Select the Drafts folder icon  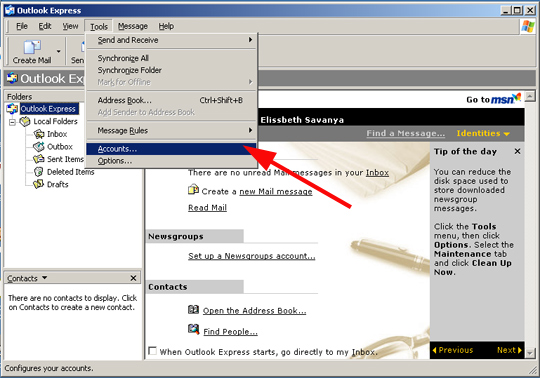39,184
